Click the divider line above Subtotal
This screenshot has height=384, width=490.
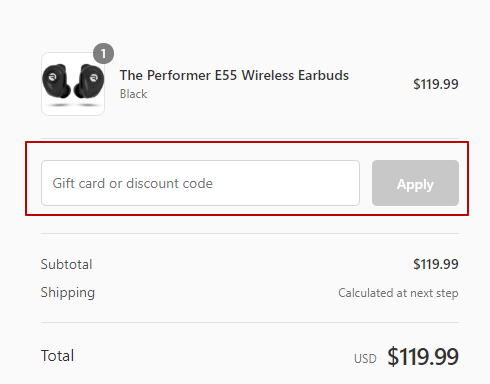coord(250,233)
